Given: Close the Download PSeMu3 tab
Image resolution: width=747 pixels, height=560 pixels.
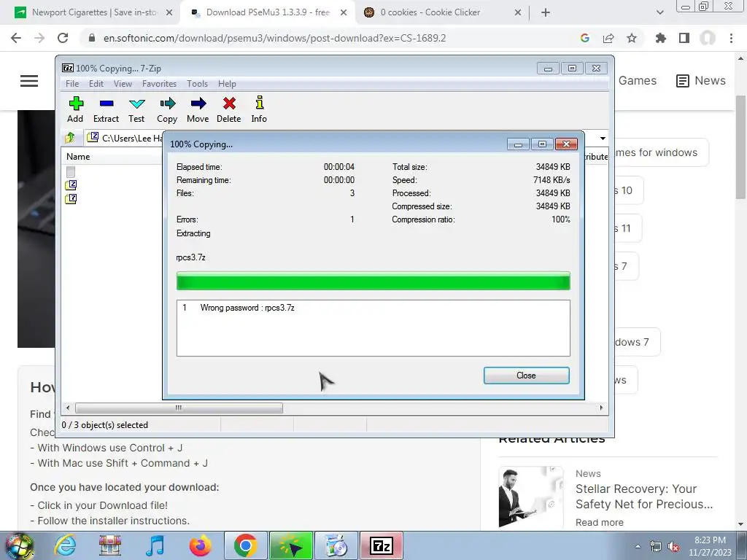Looking at the screenshot, I should tap(344, 13).
